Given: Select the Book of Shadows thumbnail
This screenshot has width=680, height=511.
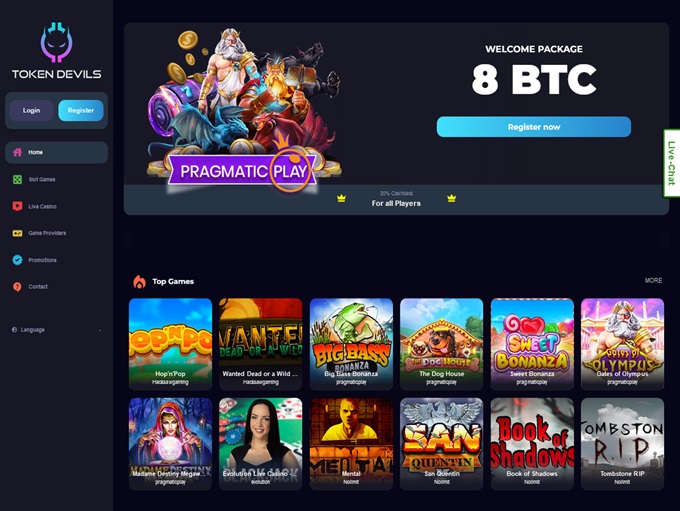Looking at the screenshot, I should (532, 444).
